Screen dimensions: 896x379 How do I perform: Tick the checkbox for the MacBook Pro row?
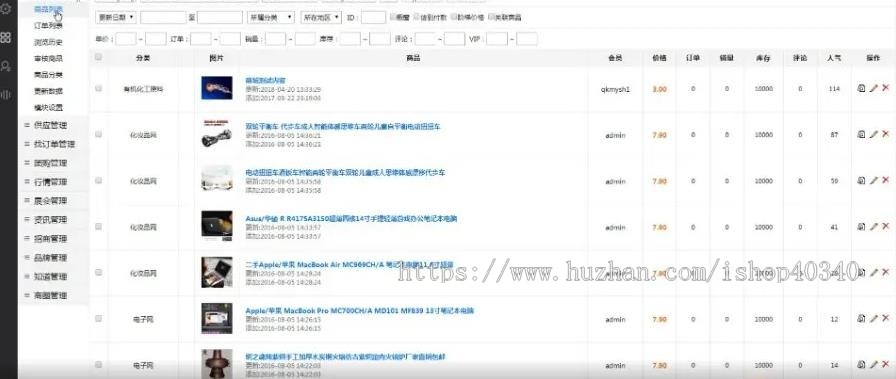98,318
